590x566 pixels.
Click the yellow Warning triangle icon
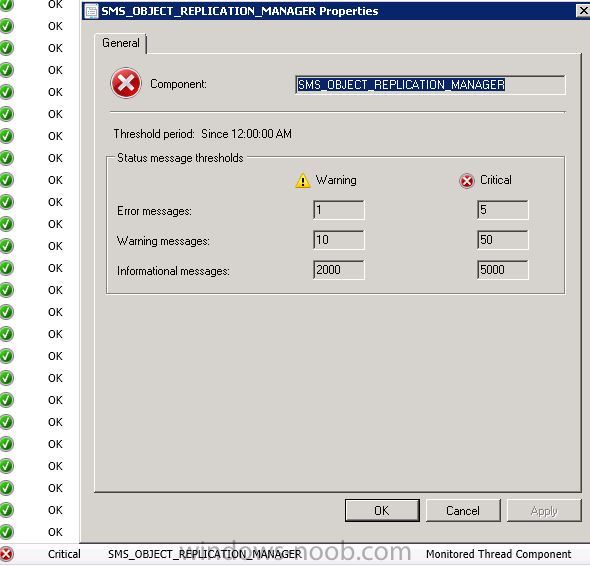click(x=303, y=181)
